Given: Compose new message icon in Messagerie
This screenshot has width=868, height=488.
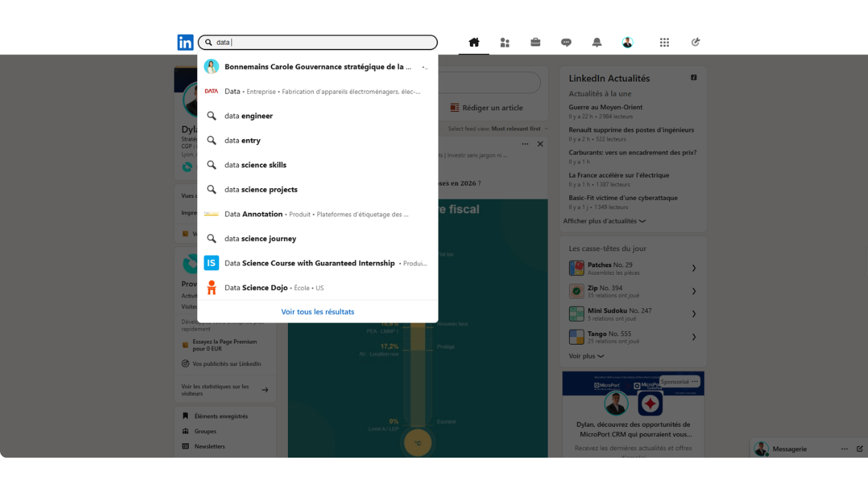Looking at the screenshot, I should [x=860, y=449].
